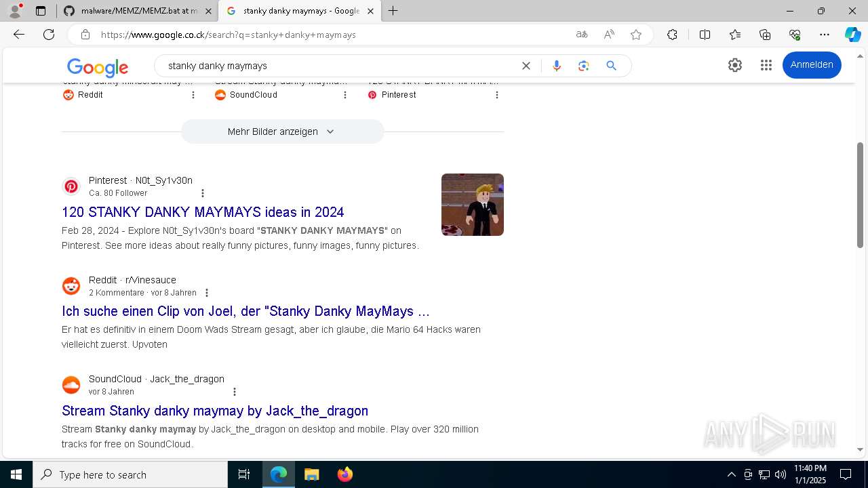The image size is (868, 488).
Task: Open File Explorer from taskbar
Action: pos(311,474)
